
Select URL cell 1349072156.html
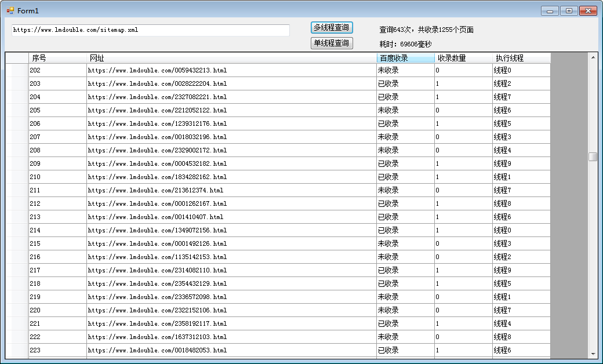point(231,230)
